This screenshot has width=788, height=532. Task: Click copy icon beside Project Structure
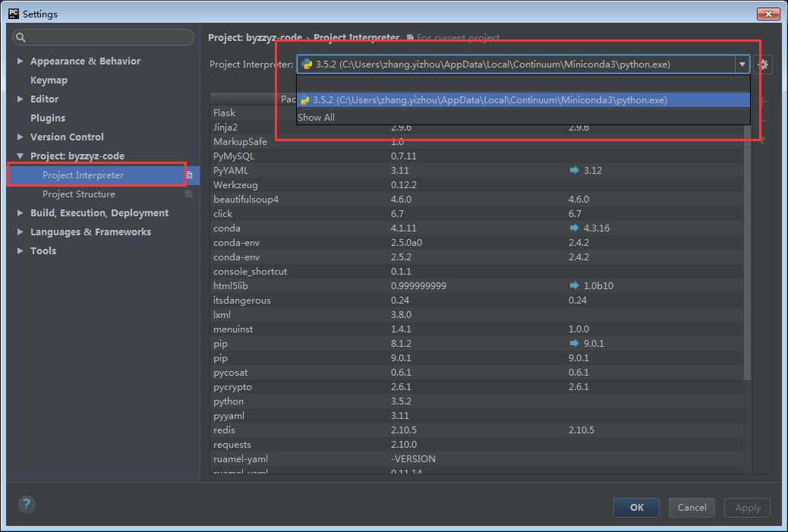pyautogui.click(x=189, y=194)
